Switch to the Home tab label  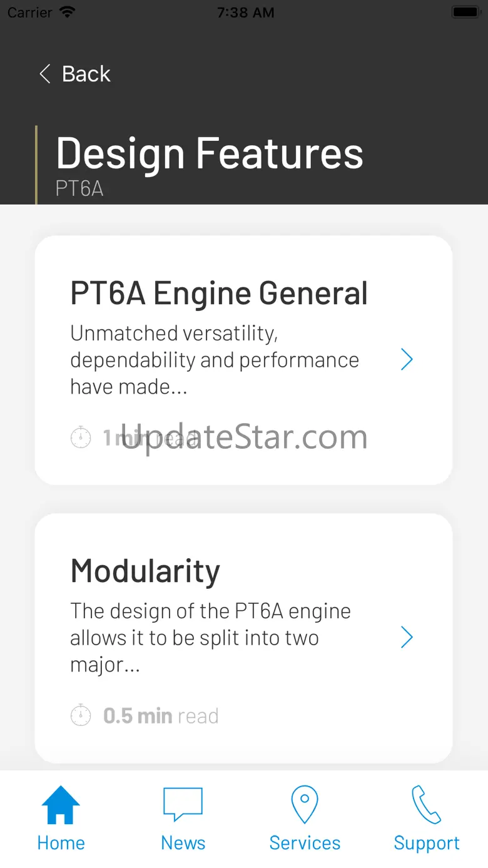[x=61, y=843]
